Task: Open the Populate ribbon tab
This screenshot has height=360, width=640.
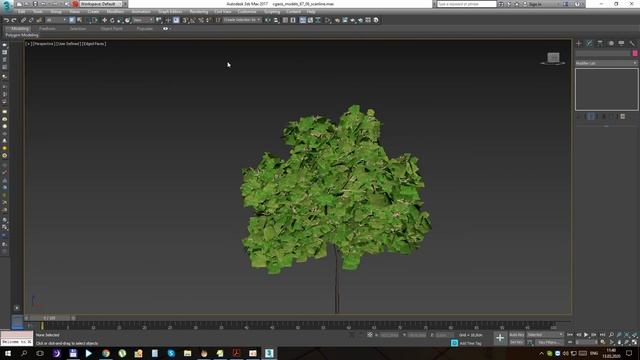Action: (x=144, y=29)
